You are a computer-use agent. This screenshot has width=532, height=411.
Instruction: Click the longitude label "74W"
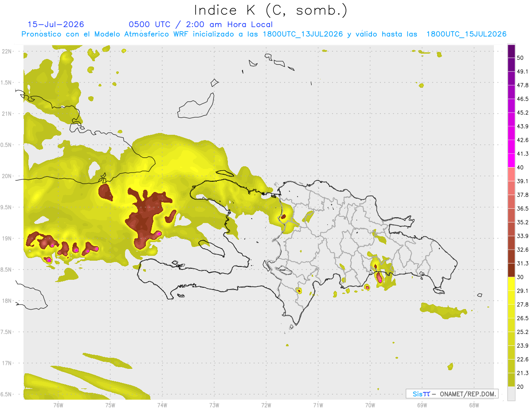pyautogui.click(x=162, y=405)
